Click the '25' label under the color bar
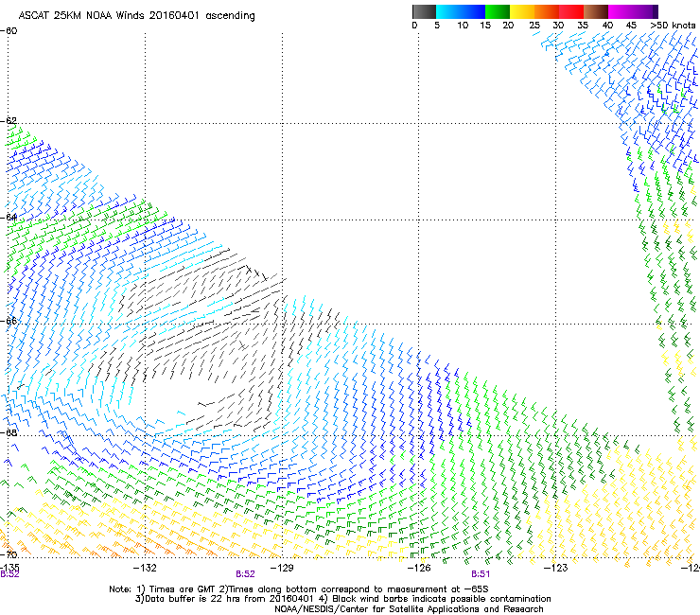The height and width of the screenshot is (615, 700). click(534, 26)
